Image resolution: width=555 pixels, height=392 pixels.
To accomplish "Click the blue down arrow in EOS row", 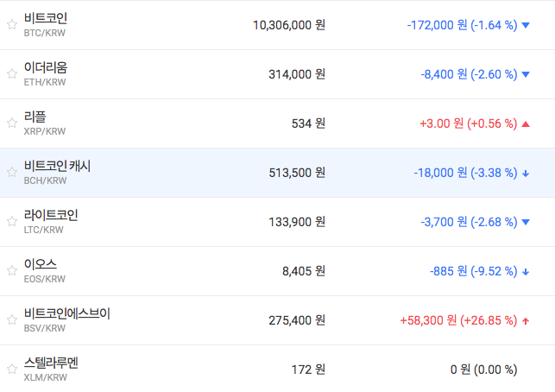I will point(526,272).
